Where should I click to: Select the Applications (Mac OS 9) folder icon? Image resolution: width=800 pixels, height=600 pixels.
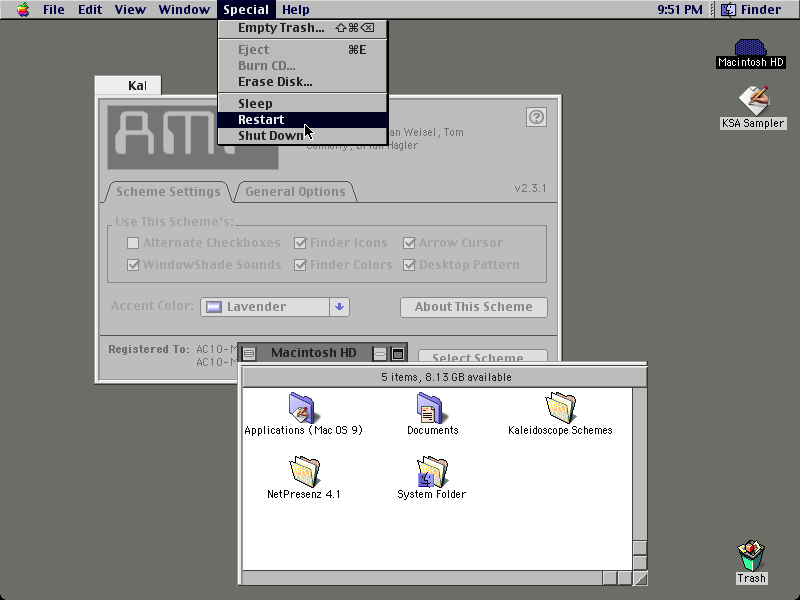click(x=302, y=407)
